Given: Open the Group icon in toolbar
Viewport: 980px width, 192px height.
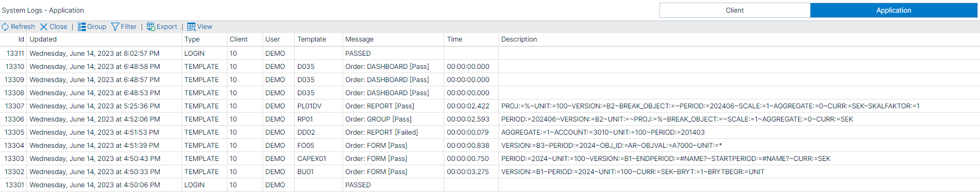Looking at the screenshot, I should point(82,27).
